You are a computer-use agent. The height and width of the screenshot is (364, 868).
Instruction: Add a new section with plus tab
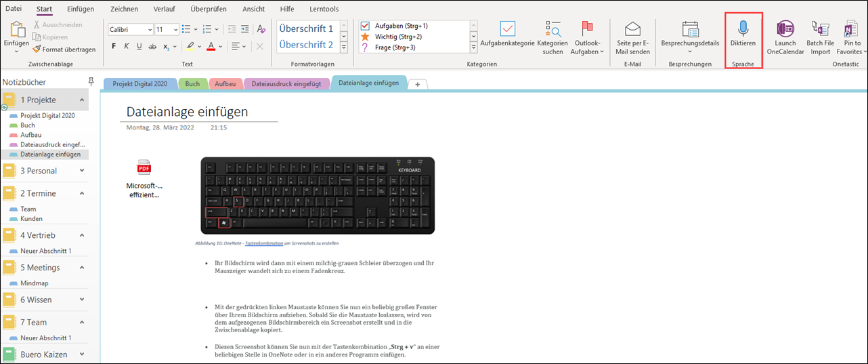click(418, 84)
